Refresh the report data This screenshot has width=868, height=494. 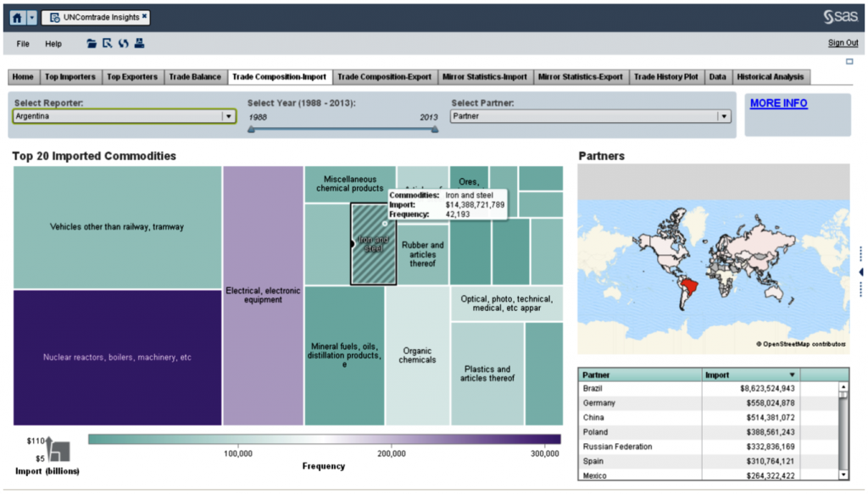[x=123, y=43]
